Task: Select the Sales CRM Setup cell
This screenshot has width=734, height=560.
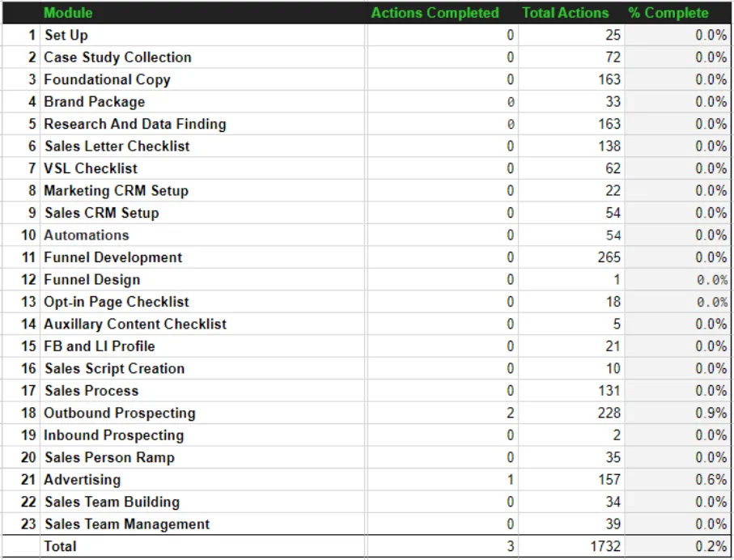Action: [x=202, y=213]
